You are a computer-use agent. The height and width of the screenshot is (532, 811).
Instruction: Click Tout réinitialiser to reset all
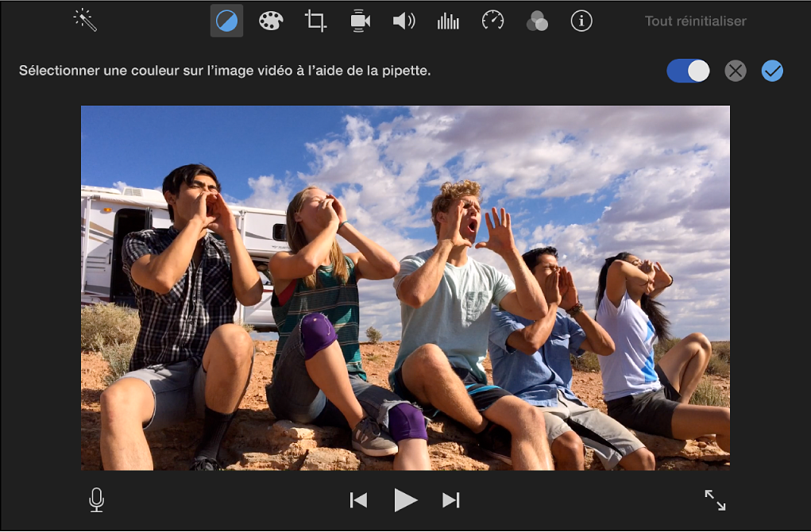(x=695, y=21)
